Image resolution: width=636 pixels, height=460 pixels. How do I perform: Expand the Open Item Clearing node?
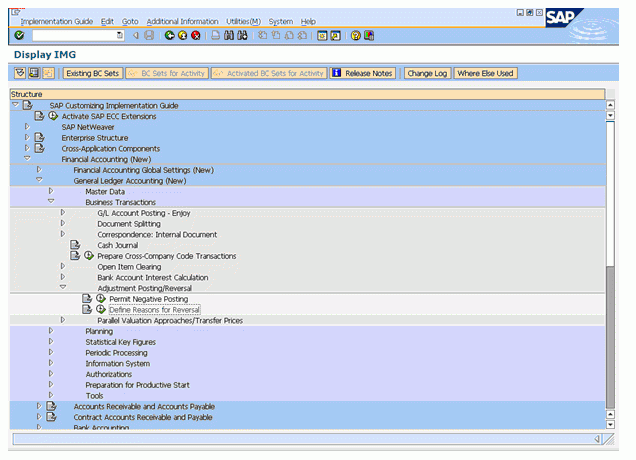pyautogui.click(x=62, y=266)
